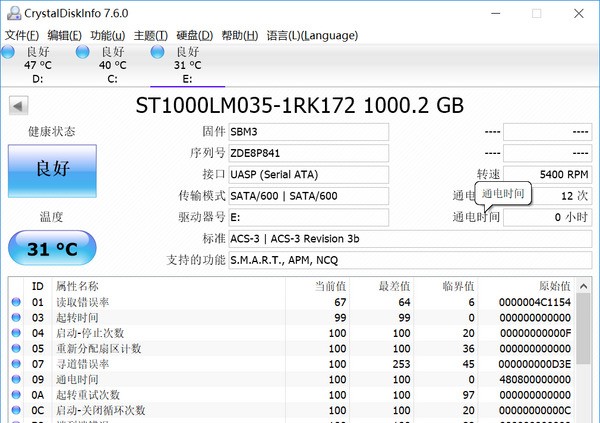Screen dimensions: 600x423
Task: Select the 启动-关闭循环次数 attribute row
Action: [x=292, y=410]
